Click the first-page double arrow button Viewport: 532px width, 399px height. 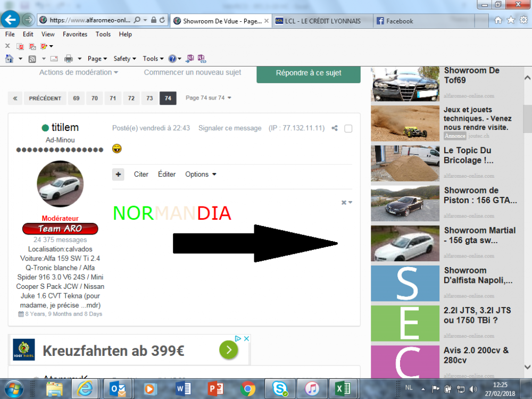[x=15, y=98]
